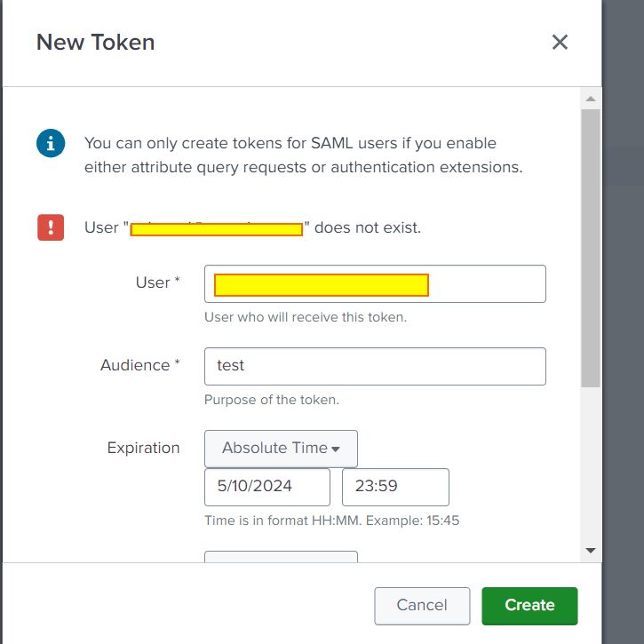This screenshot has width=644, height=644.
Task: Click the expiration date field 5/10/2024
Action: click(266, 487)
